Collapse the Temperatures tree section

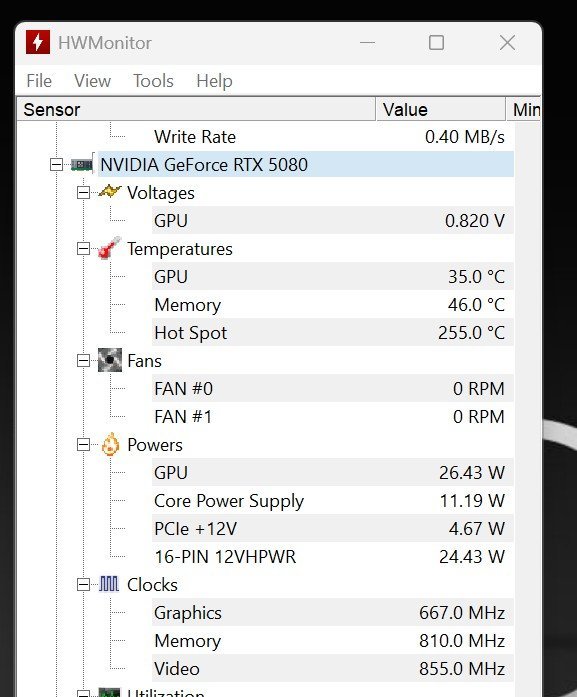tap(83, 249)
